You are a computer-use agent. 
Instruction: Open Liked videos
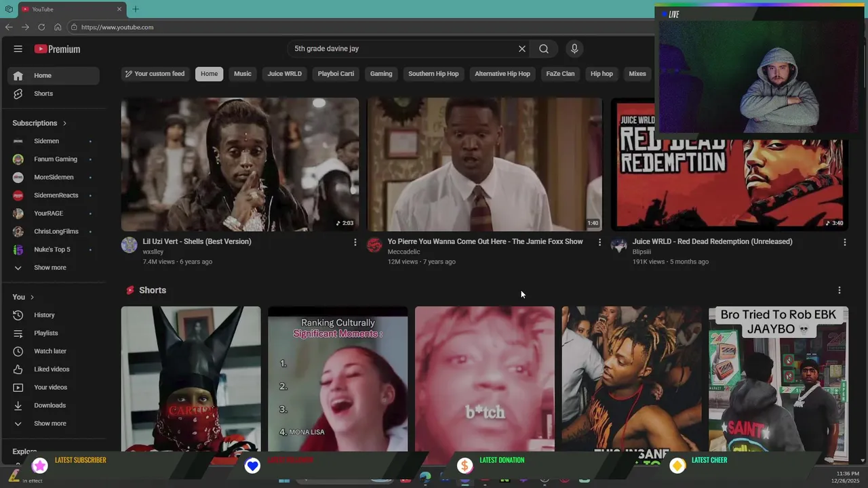point(54,369)
